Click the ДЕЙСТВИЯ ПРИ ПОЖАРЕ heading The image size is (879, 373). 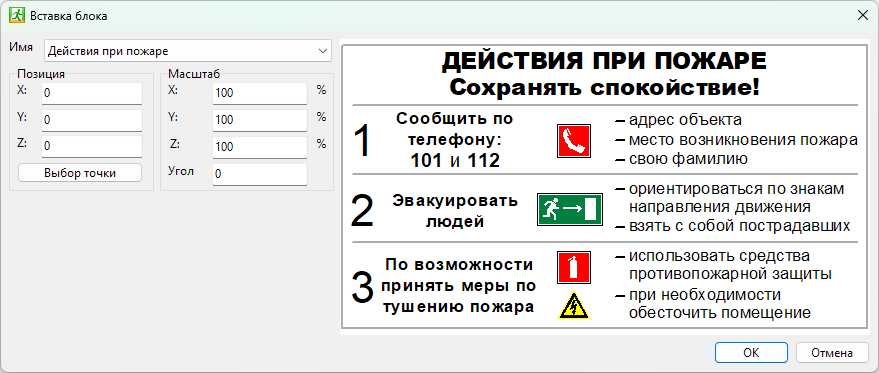pos(604,61)
